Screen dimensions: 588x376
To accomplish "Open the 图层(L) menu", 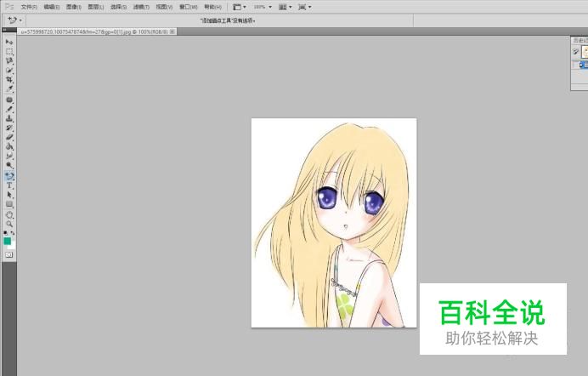I will click(x=96, y=7).
